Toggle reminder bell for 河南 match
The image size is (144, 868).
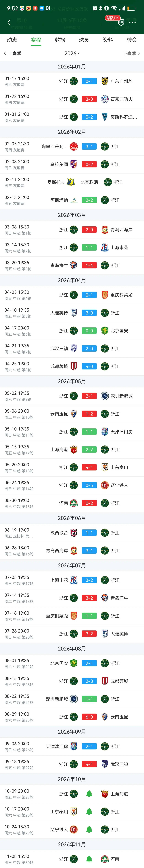coord(89,859)
